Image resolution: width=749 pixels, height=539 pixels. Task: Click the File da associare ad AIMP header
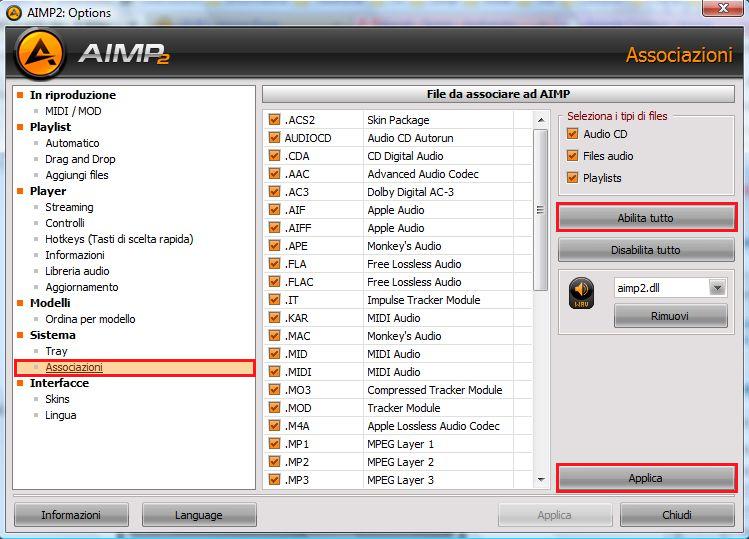click(498, 94)
